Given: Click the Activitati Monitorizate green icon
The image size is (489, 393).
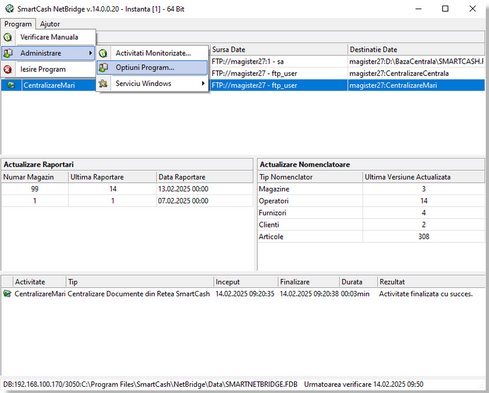Looking at the screenshot, I should click(103, 53).
